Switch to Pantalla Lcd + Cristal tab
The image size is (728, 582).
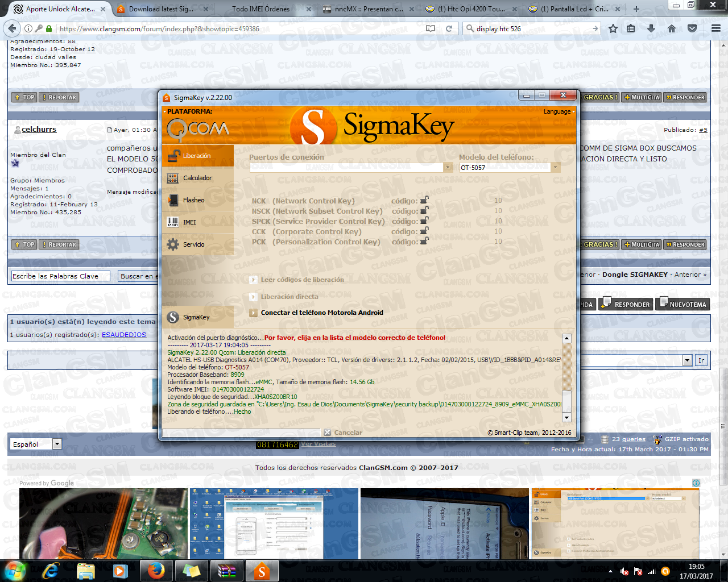coord(573,9)
